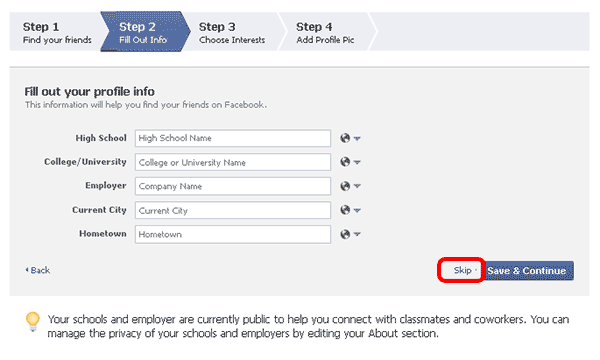This screenshot has height=360, width=600.
Task: Expand the Current City privacy dropdown arrow
Action: click(x=357, y=210)
